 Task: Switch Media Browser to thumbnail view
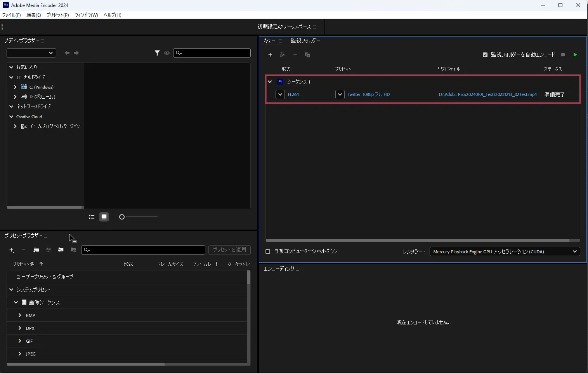click(x=104, y=217)
